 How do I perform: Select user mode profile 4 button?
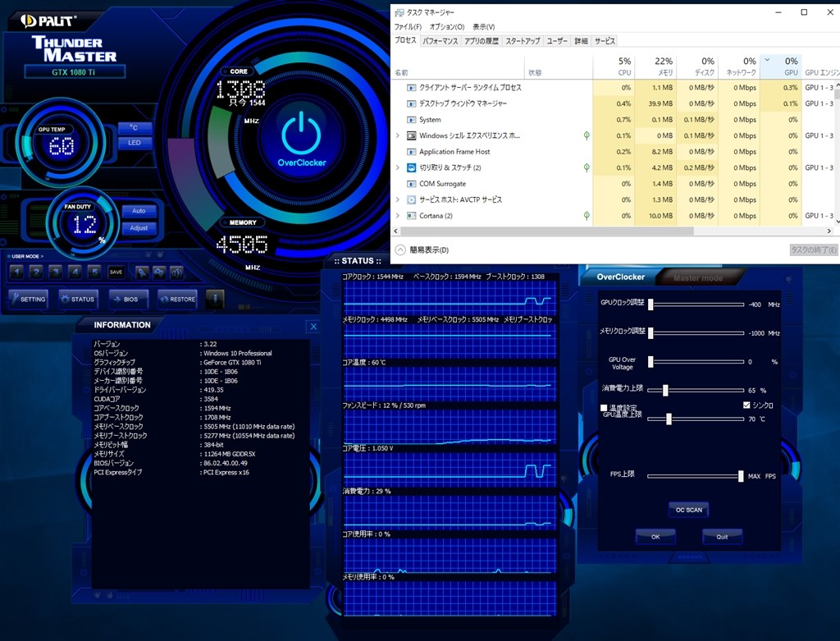click(75, 272)
